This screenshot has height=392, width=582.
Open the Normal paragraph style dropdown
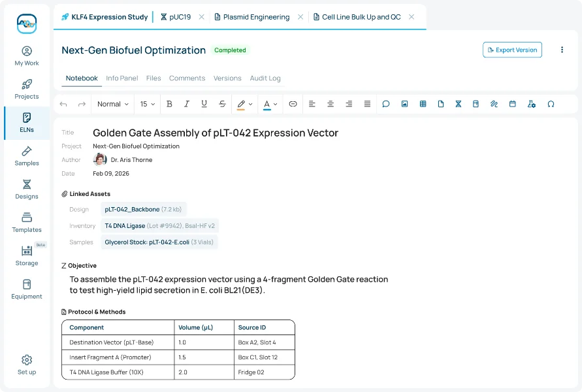112,105
